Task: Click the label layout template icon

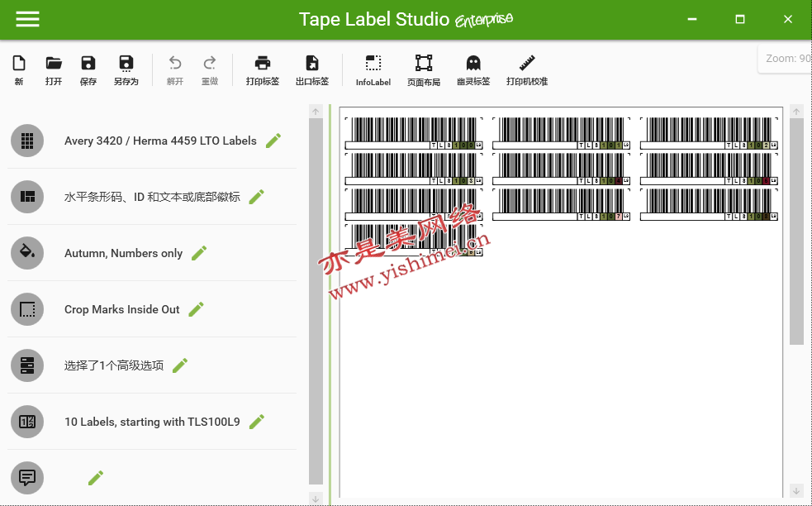Action: coord(27,197)
